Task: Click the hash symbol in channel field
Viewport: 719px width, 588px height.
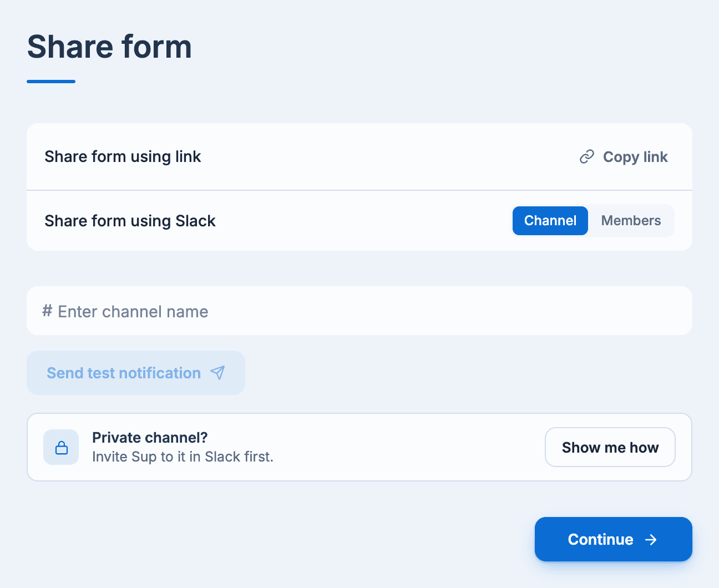Action: tap(48, 311)
